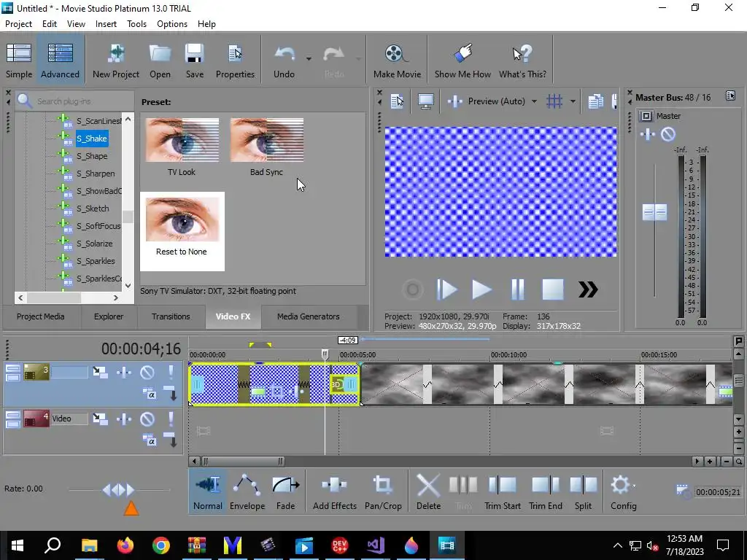This screenshot has width=747, height=560.
Task: Mute the Master bus output
Action: (668, 134)
